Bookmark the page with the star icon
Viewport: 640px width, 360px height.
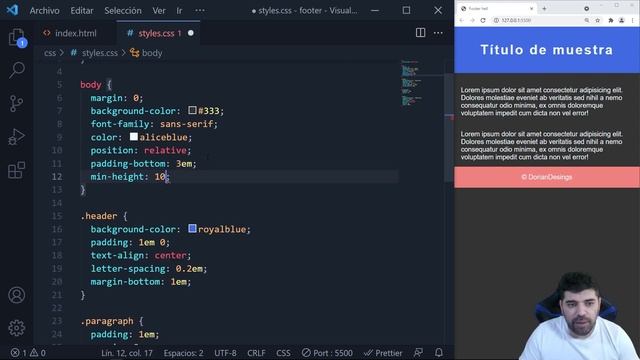click(598, 20)
